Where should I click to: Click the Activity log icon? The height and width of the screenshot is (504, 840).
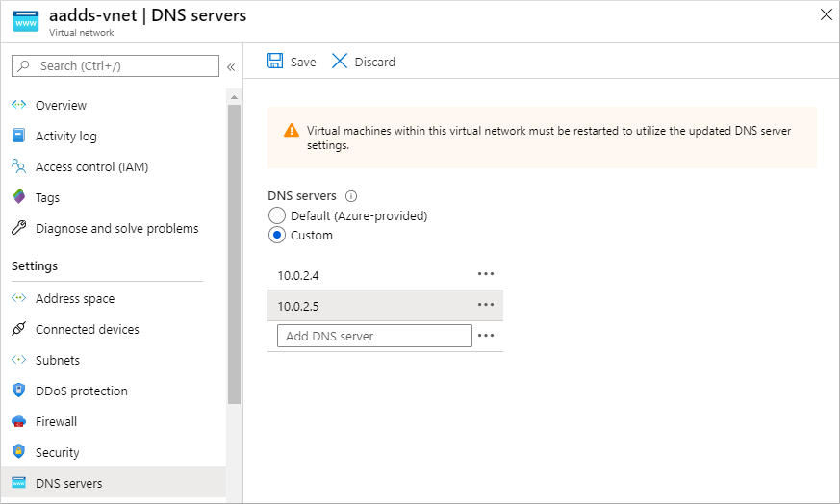(x=18, y=136)
